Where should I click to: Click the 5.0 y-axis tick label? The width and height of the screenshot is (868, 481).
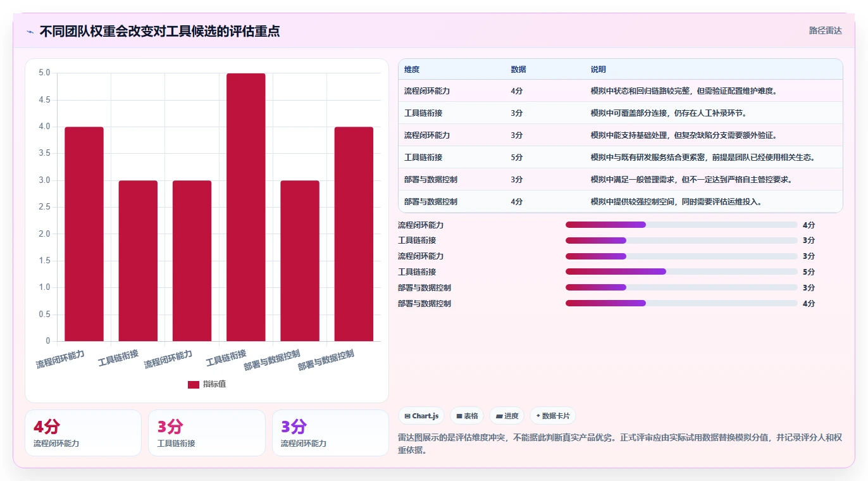[x=44, y=73]
